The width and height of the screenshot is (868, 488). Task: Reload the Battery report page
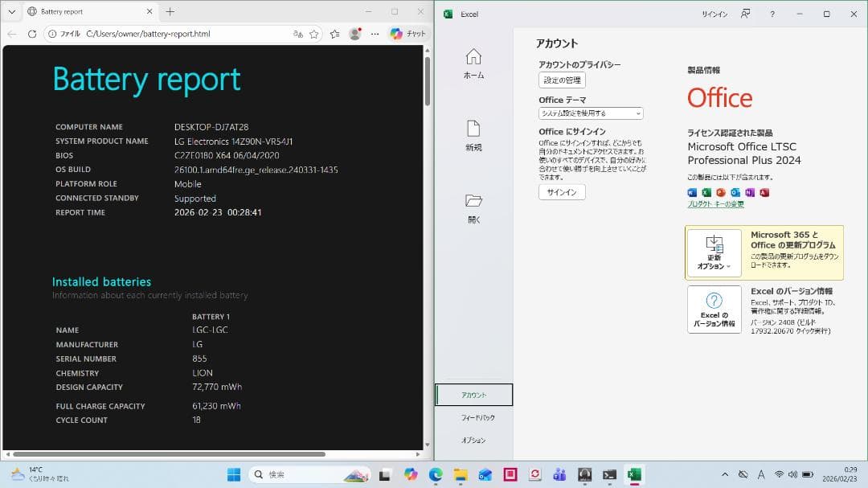(x=32, y=34)
